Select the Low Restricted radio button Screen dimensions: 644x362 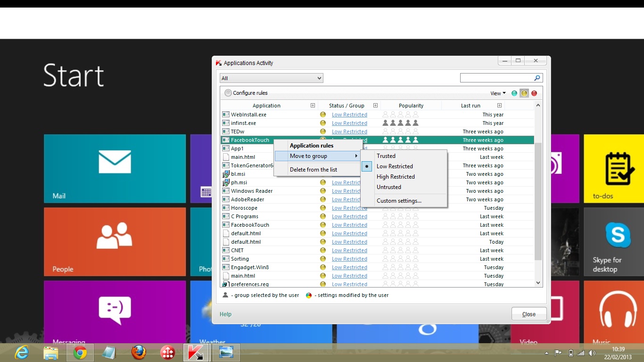367,166
